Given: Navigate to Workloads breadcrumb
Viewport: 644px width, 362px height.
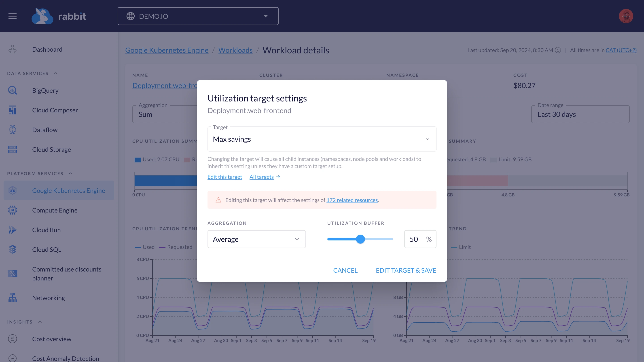Looking at the screenshot, I should pos(235,50).
